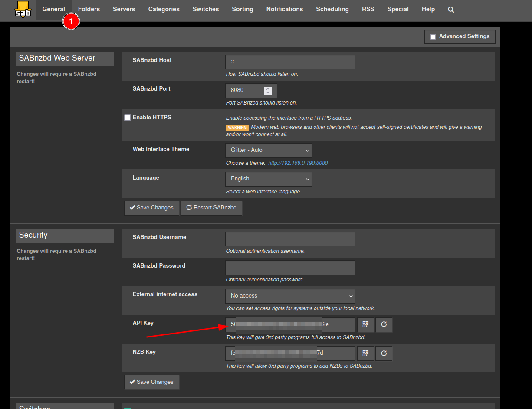Screen dimensions: 532x409
Task: Open the General config tab
Action: [54, 9]
